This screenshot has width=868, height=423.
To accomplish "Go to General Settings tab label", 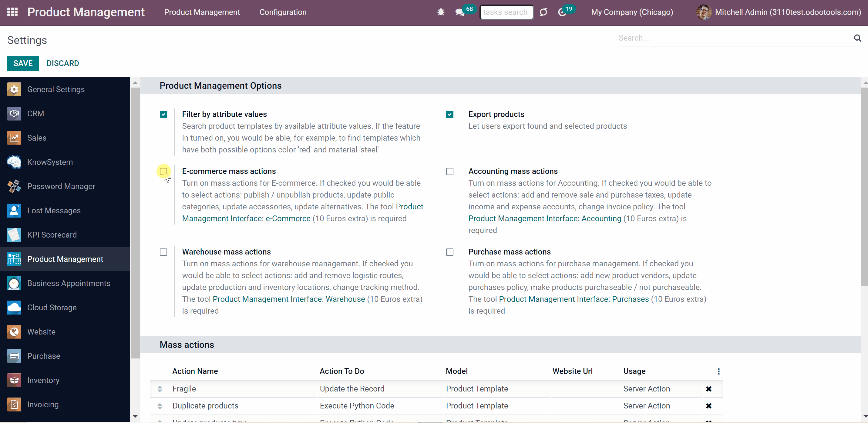I will 56,89.
